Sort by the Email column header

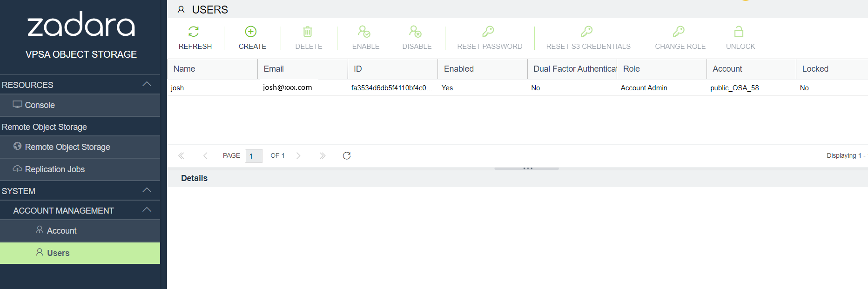click(x=303, y=69)
